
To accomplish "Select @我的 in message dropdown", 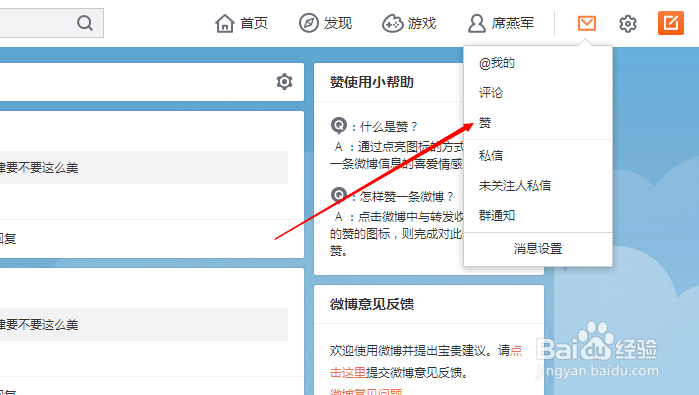I will [497, 63].
